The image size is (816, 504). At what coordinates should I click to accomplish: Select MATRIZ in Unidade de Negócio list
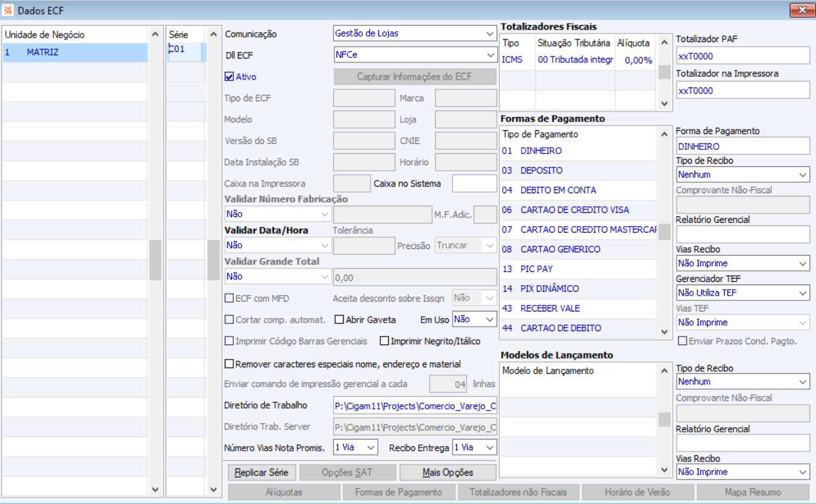tap(75, 53)
